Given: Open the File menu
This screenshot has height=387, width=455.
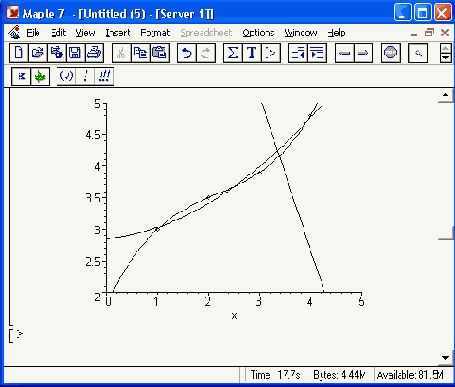Looking at the screenshot, I should (x=33, y=33).
